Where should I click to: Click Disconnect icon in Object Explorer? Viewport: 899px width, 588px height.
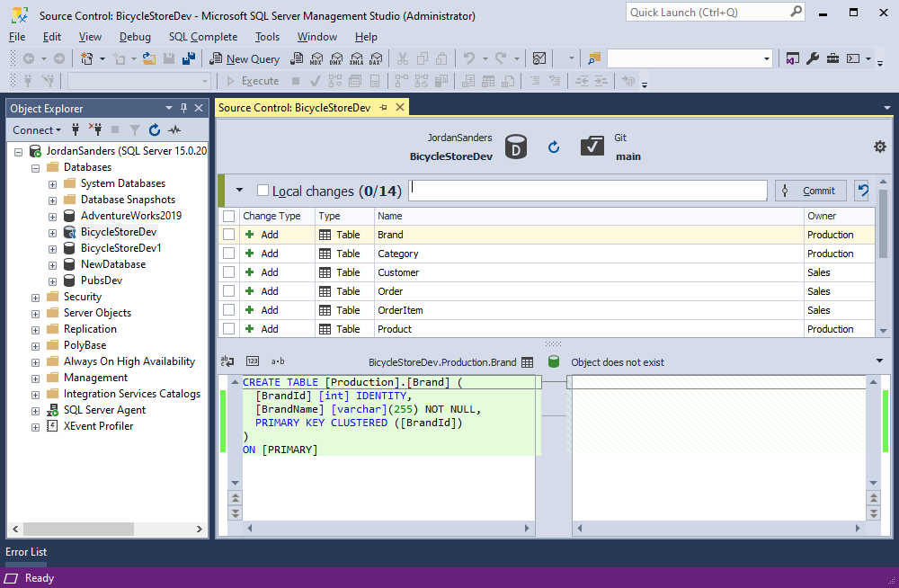coord(95,129)
